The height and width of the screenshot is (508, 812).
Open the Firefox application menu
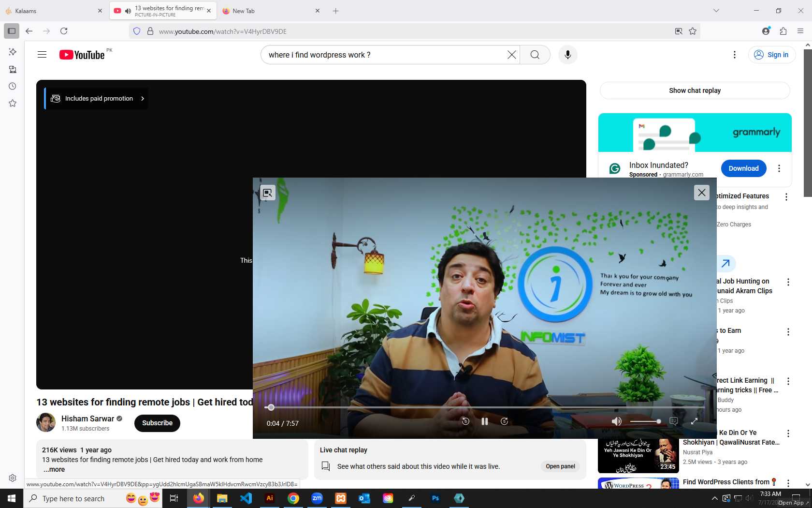pos(800,31)
